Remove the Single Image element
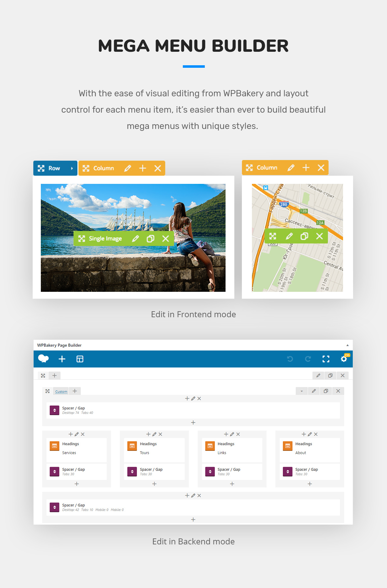 166,239
